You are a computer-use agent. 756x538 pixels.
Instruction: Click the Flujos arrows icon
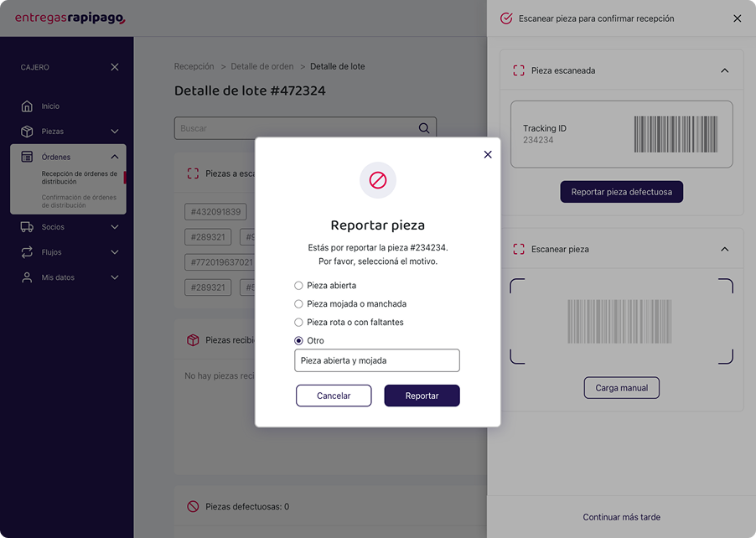click(27, 252)
